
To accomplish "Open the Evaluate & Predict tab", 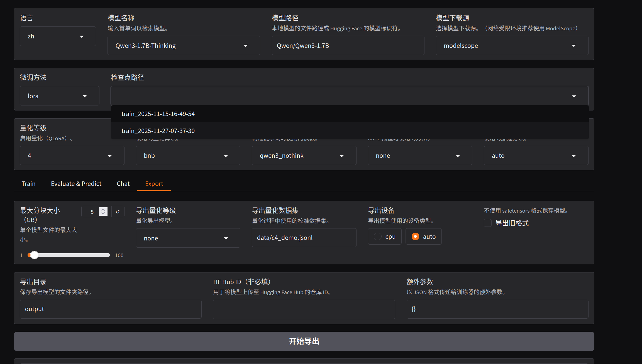I will pos(76,184).
